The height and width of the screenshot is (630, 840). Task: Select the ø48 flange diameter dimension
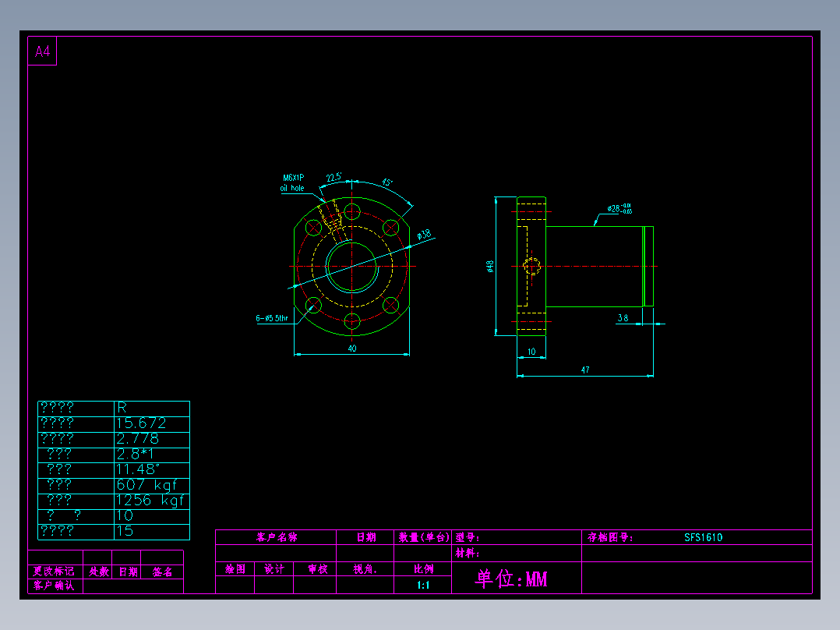pyautogui.click(x=489, y=267)
